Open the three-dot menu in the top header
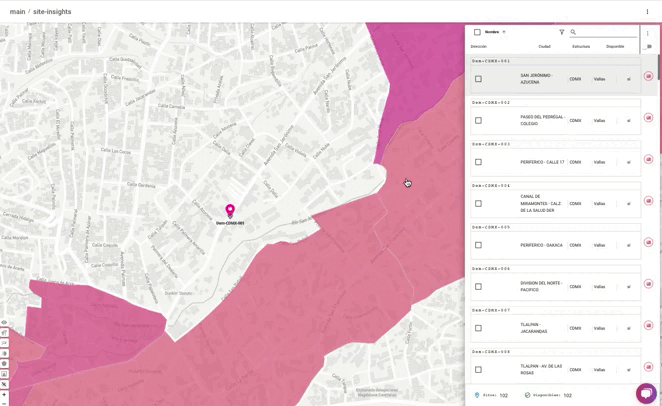Viewport: 662px width, 406px height. [647, 12]
